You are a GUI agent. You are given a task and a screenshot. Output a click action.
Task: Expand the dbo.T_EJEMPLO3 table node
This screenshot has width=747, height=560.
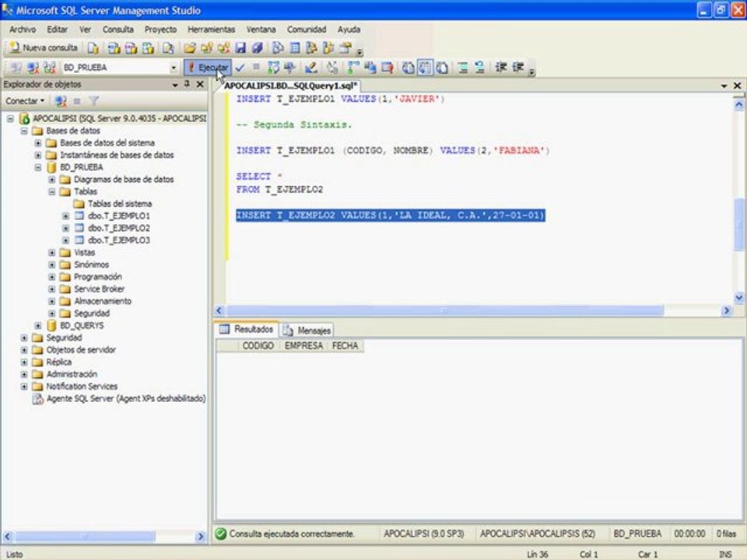pyautogui.click(x=65, y=240)
